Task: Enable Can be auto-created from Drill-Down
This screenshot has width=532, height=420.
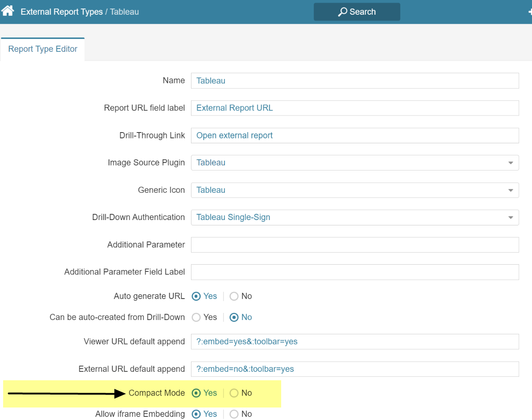Action: (x=196, y=317)
